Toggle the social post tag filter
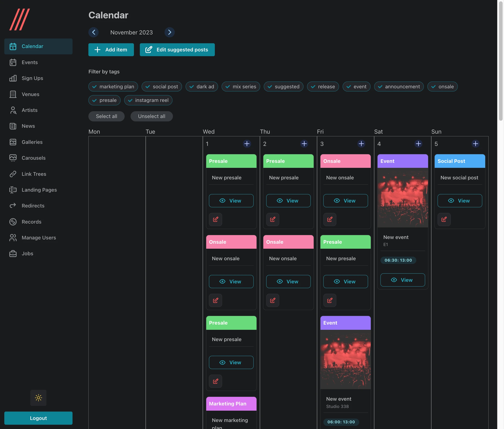504x429 pixels. (162, 87)
